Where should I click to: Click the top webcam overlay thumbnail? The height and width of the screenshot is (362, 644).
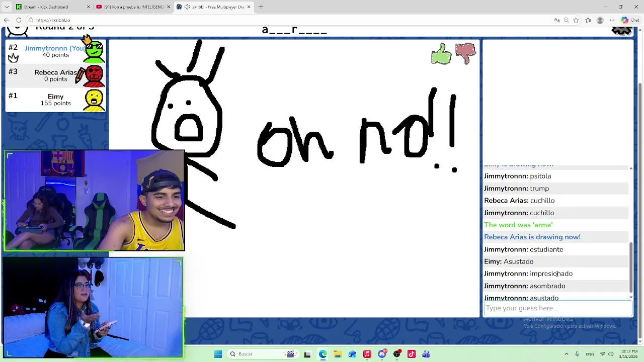click(x=94, y=200)
